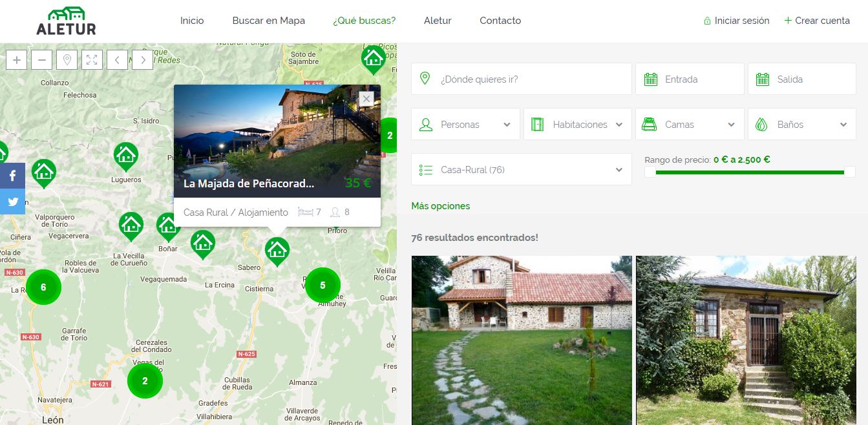Image resolution: width=868 pixels, height=425 pixels.
Task: Click the middle of the price range bar
Action: pos(750,172)
